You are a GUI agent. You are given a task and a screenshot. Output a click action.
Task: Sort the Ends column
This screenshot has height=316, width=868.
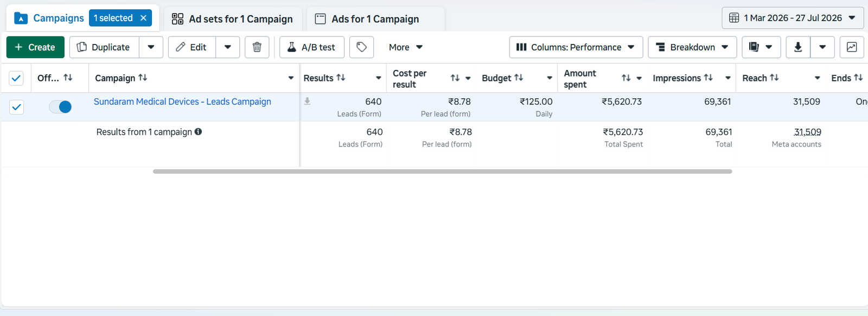tap(858, 78)
